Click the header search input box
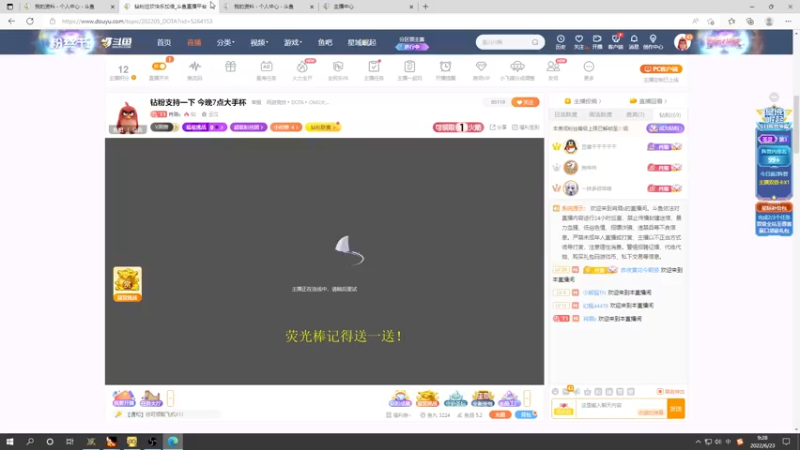The width and height of the screenshot is (800, 450). [x=505, y=42]
